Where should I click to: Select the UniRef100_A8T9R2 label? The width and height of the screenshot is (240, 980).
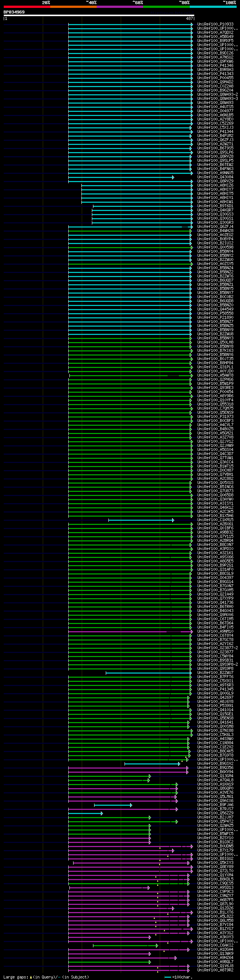[x=215, y=970]
